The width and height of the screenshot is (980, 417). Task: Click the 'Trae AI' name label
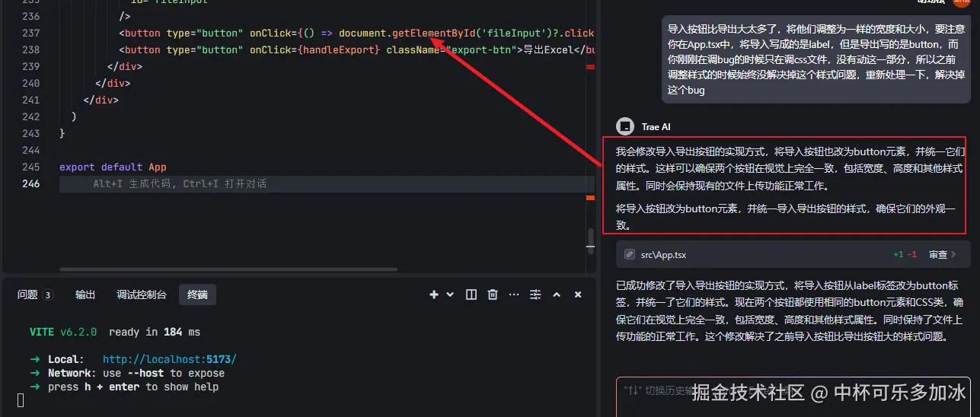pos(656,126)
